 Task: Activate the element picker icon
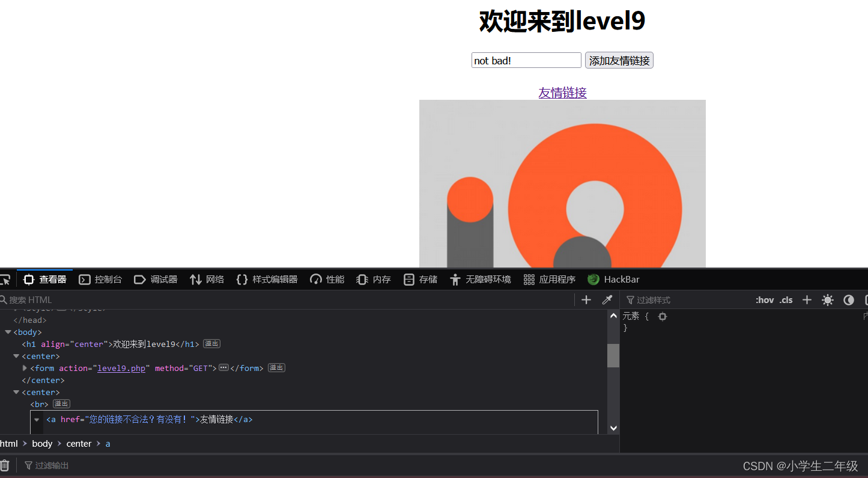[5, 280]
